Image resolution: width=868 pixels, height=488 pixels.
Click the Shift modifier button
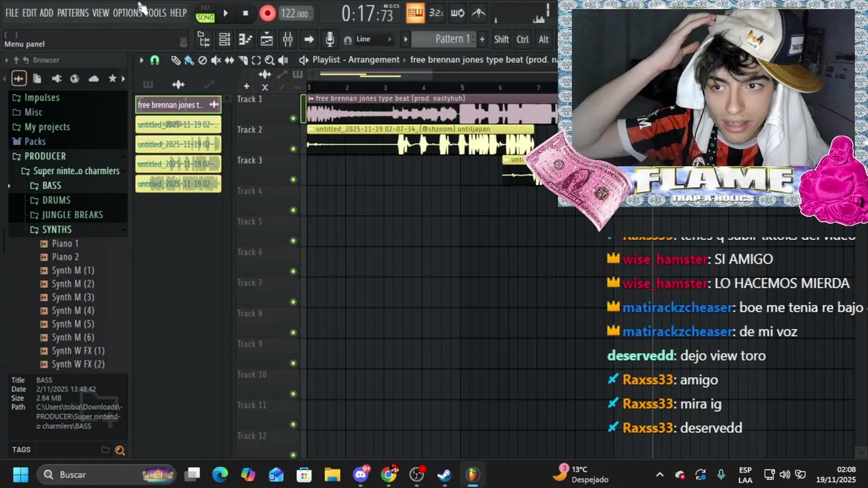pos(501,39)
